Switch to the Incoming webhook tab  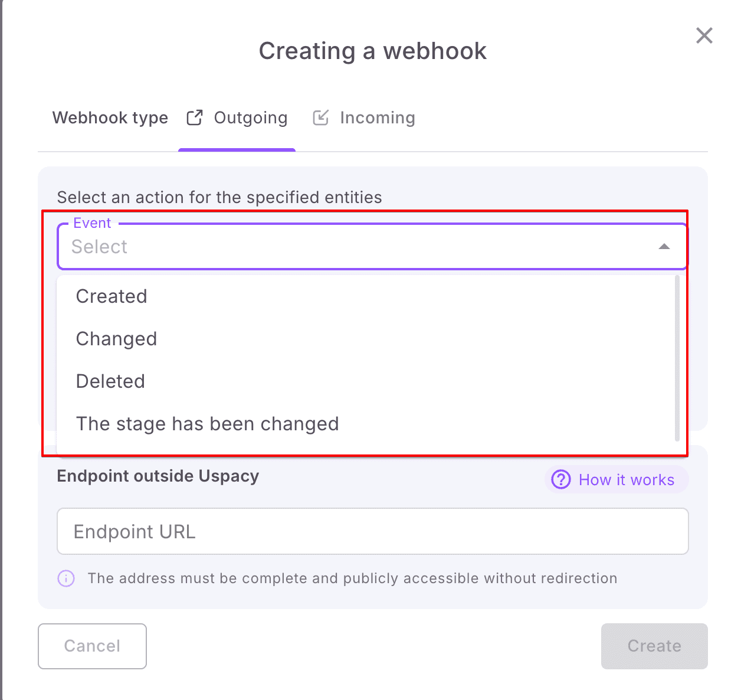pos(377,118)
